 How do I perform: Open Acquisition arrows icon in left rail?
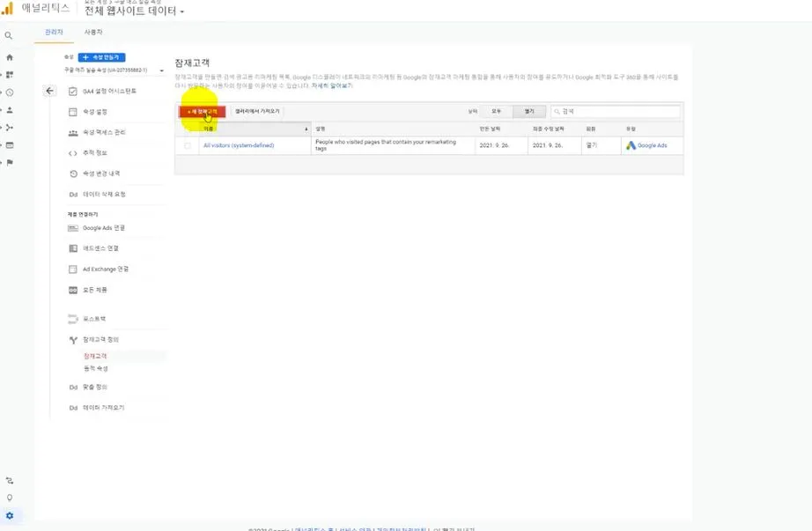tap(10, 128)
